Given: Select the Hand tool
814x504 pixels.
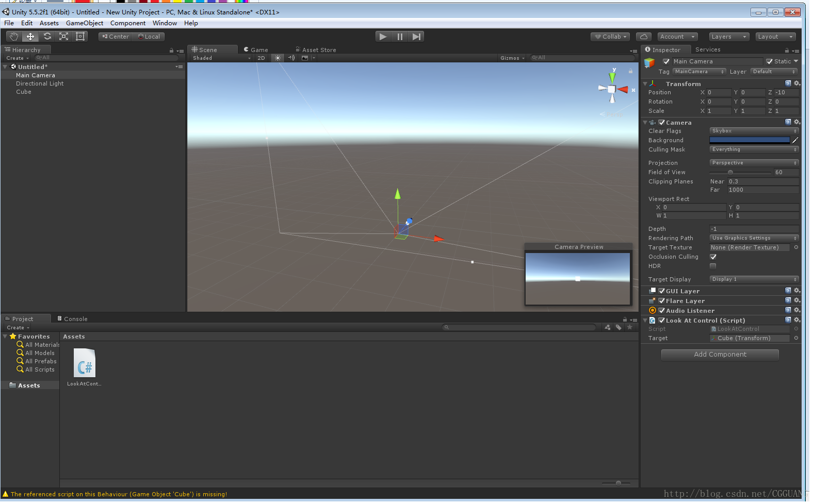Looking at the screenshot, I should tap(14, 37).
